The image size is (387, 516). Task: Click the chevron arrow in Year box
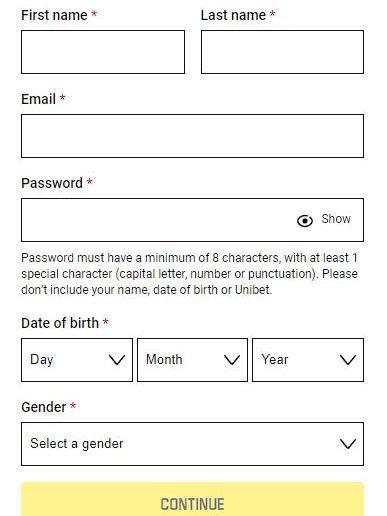[x=348, y=360]
